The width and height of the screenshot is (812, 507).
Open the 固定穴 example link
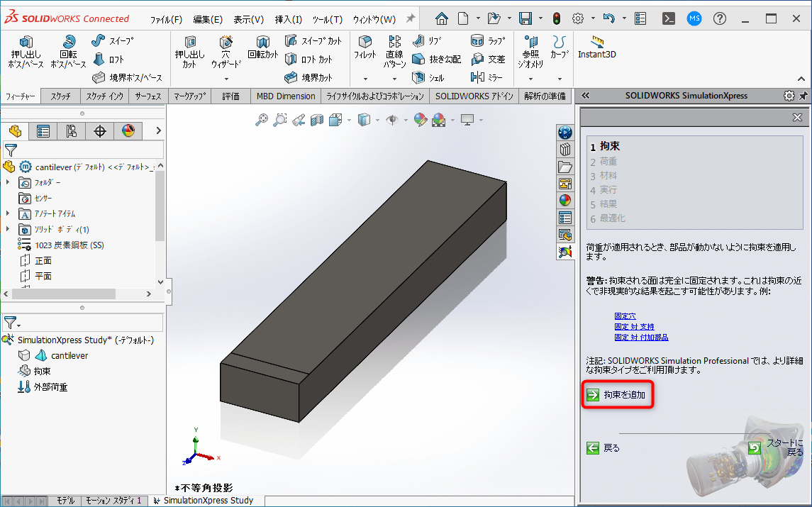tap(625, 316)
